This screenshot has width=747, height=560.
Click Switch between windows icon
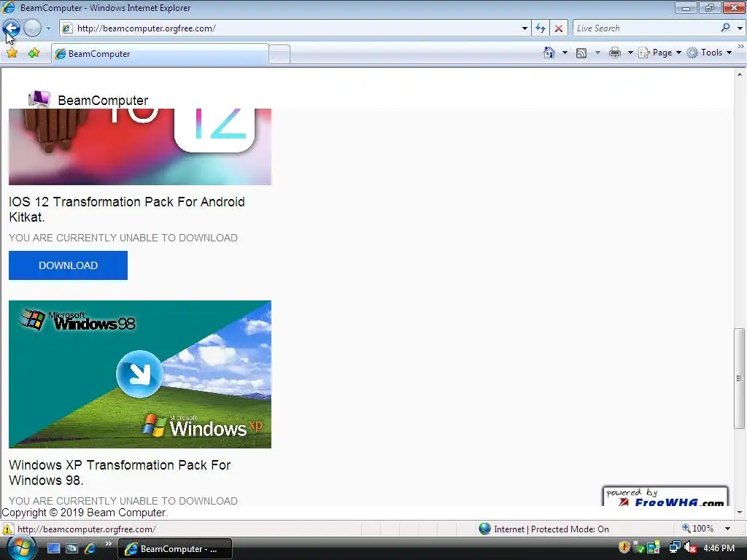[71, 548]
